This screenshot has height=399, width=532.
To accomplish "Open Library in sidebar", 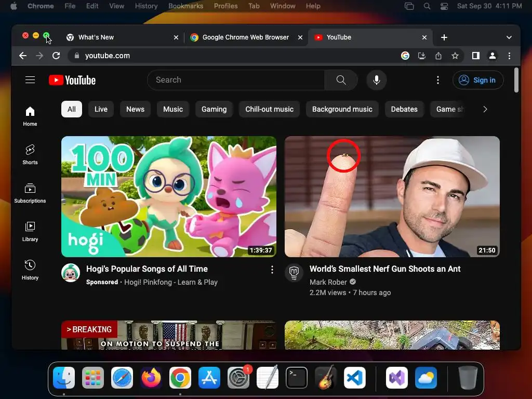I will tap(30, 231).
